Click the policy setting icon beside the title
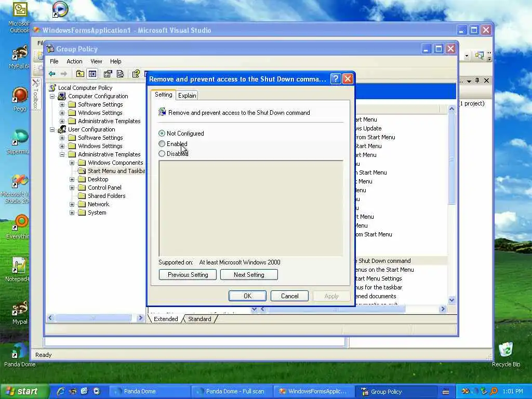Viewport: 532px width, 399px height. click(x=162, y=112)
